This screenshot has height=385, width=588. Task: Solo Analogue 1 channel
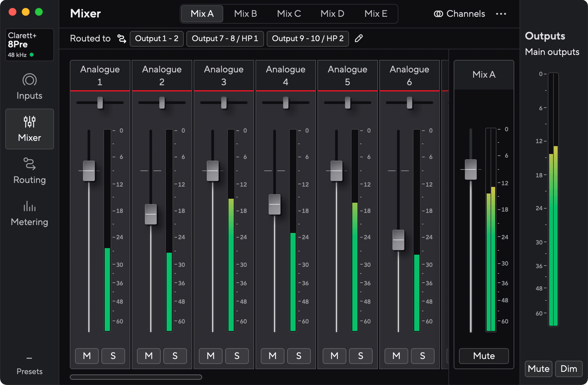click(x=113, y=356)
